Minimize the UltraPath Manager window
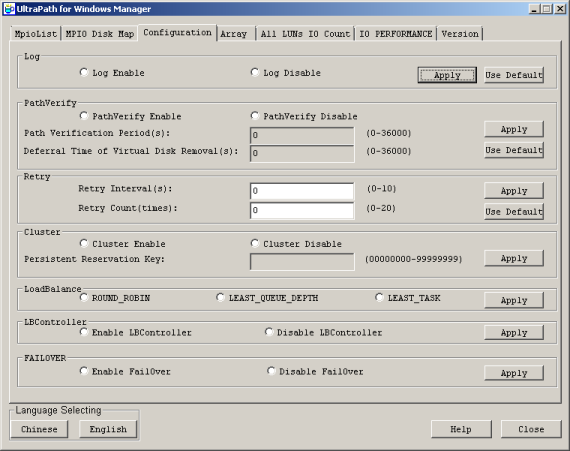The width and height of the screenshot is (570, 451). pos(534,9)
